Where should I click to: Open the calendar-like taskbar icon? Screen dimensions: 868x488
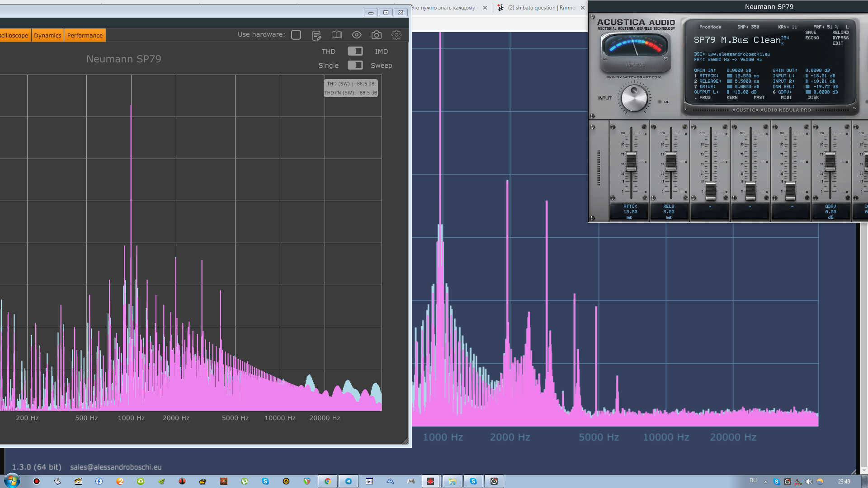[369, 481]
